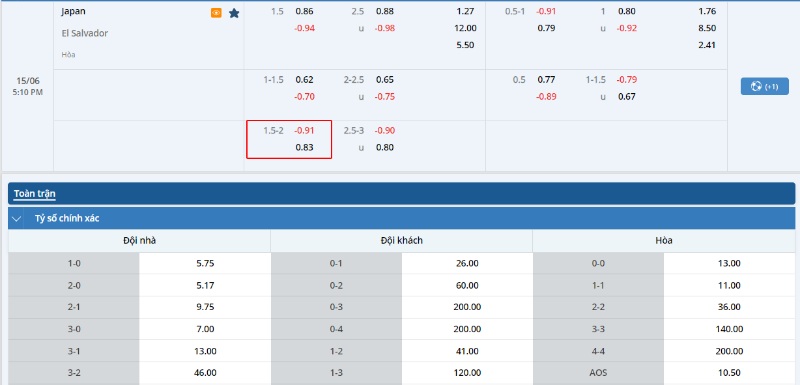Select 2.5-3 under odds 0.80

coord(385,148)
